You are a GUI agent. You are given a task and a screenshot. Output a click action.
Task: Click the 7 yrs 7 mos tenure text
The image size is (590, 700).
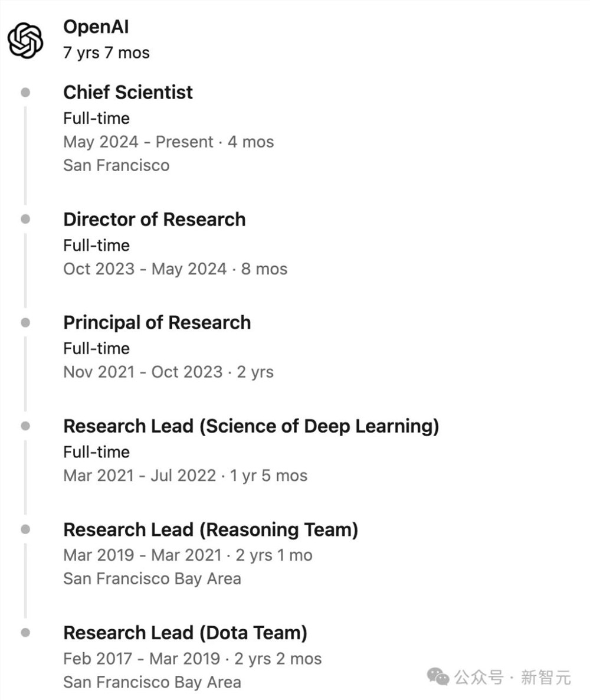[x=106, y=53]
